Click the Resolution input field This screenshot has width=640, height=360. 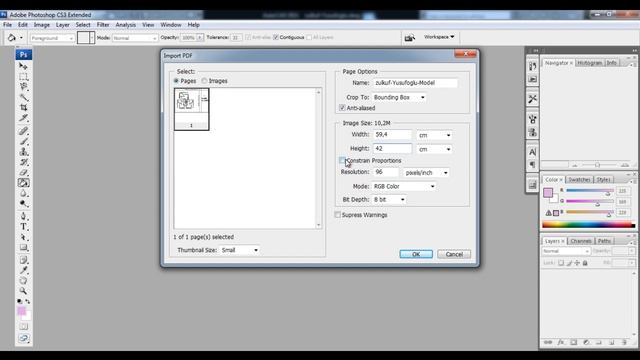click(386, 172)
